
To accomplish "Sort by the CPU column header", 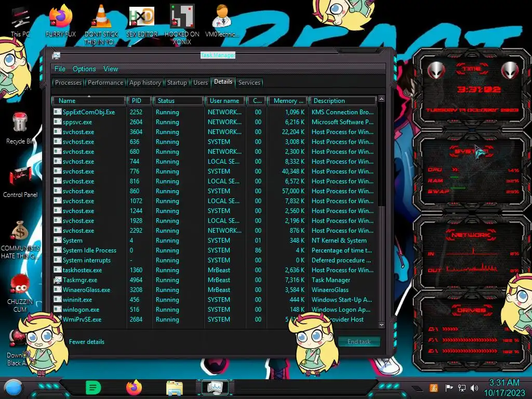I will coord(256,101).
